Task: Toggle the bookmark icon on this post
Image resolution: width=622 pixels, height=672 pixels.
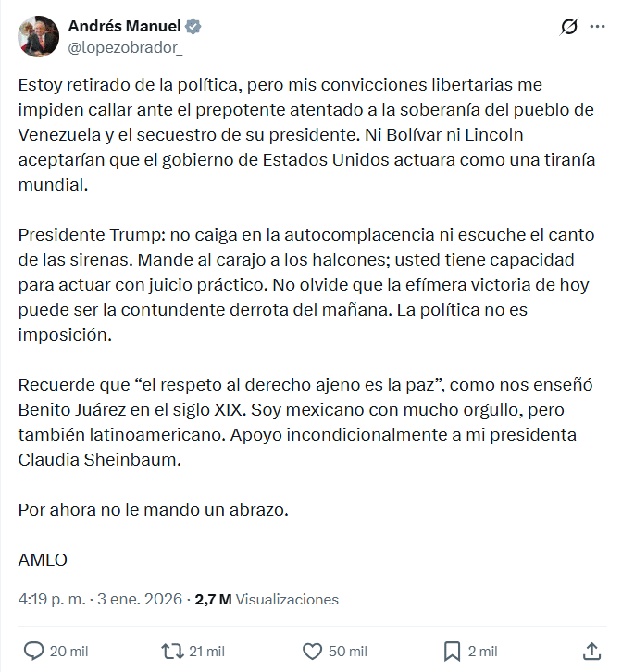Action: click(x=452, y=651)
